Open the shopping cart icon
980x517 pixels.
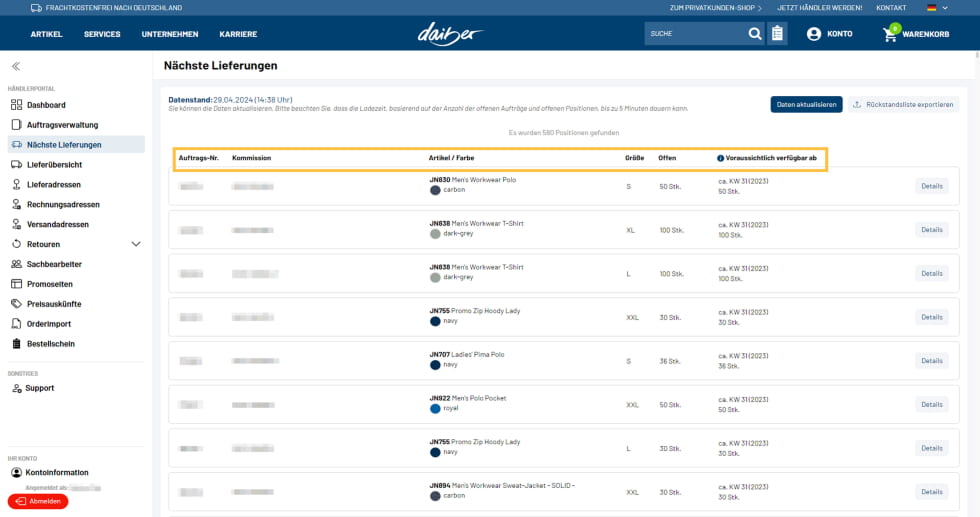coord(890,34)
